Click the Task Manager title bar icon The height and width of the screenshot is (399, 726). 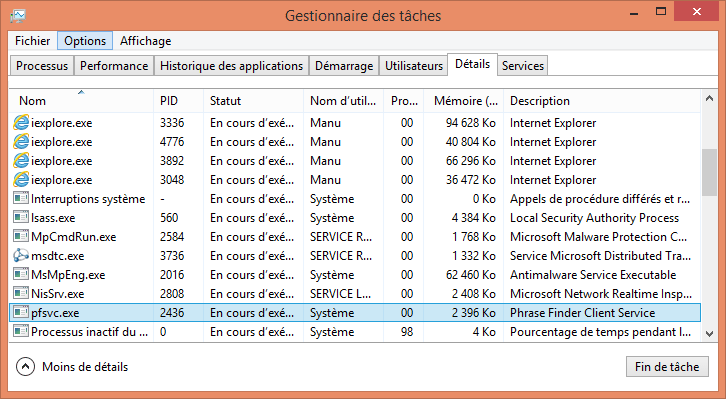[18, 16]
